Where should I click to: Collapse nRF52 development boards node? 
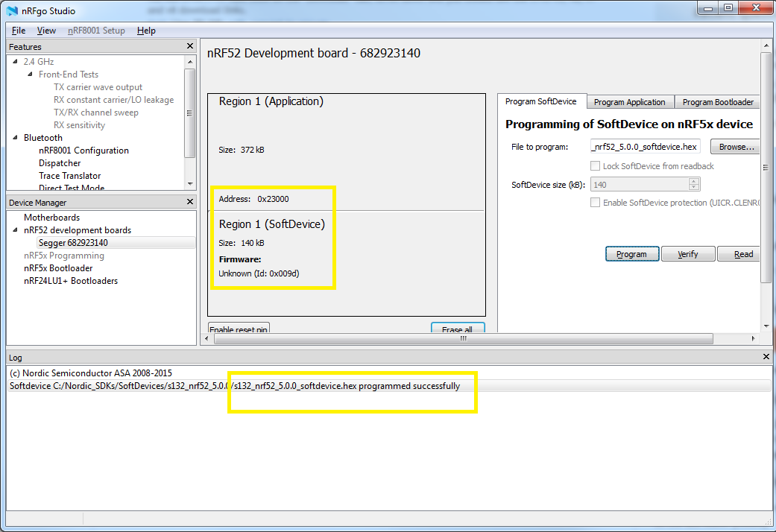[15, 230]
